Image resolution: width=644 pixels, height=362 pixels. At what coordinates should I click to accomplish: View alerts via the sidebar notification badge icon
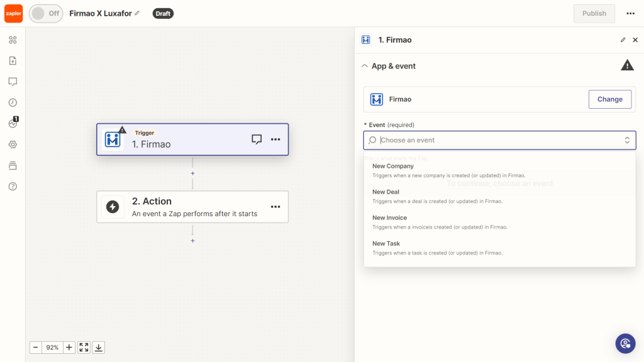pyautogui.click(x=13, y=123)
